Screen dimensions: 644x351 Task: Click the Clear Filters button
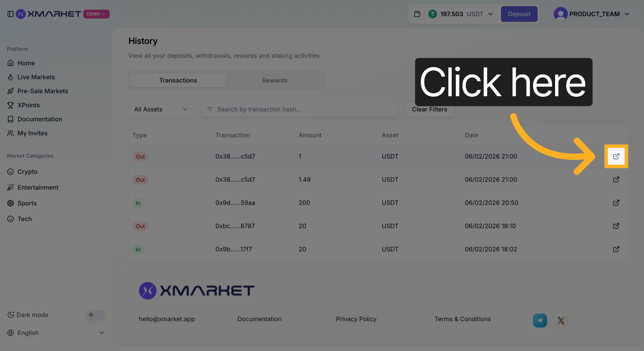(429, 110)
